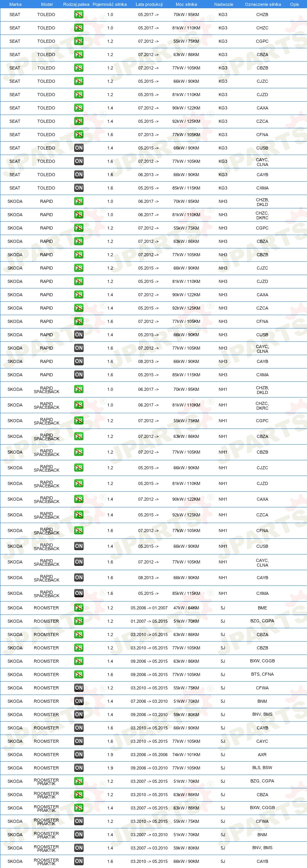Select petrol icon for ROOMSTER BTS, CFNA
The height and width of the screenshot is (868, 307).
coord(79,675)
